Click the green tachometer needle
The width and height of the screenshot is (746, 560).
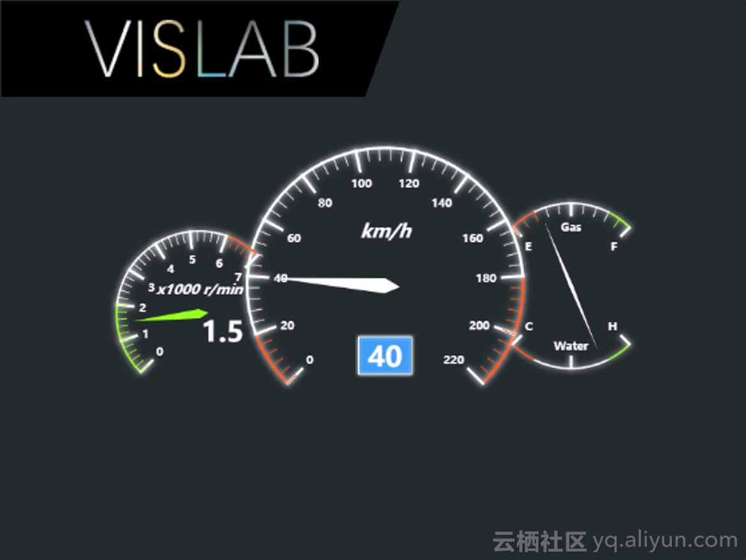(172, 315)
